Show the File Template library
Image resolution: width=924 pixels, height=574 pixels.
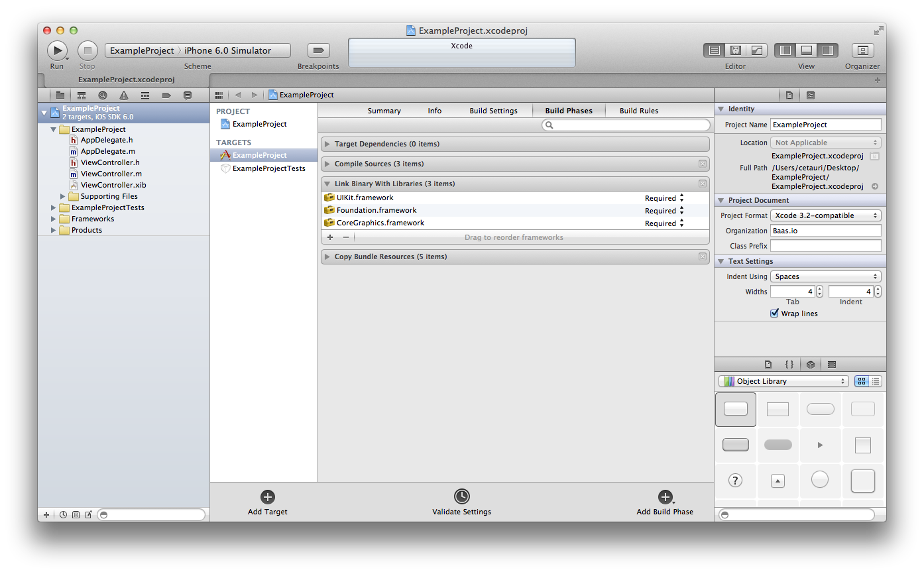click(x=768, y=365)
